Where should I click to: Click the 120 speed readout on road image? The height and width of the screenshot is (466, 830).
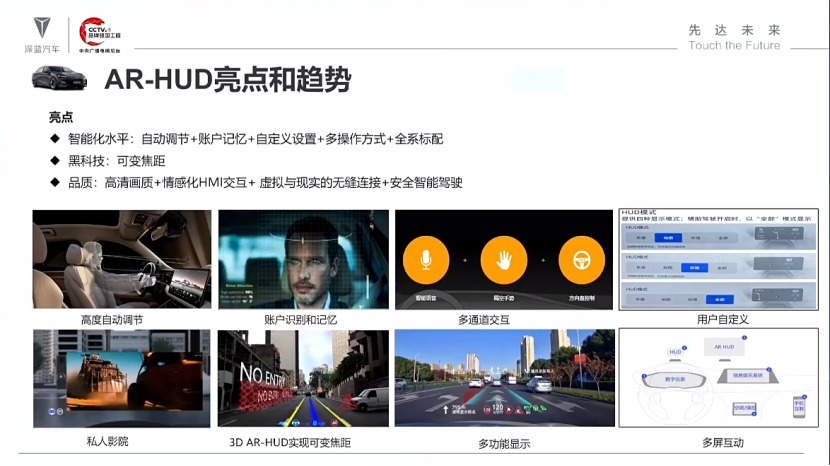coord(498,408)
